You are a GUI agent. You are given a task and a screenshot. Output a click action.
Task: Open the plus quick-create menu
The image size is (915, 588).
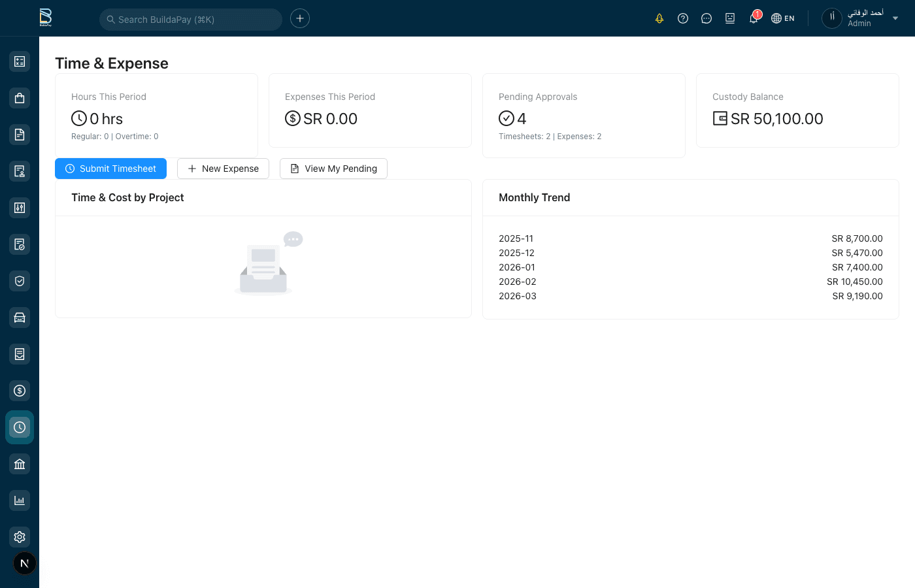point(299,18)
